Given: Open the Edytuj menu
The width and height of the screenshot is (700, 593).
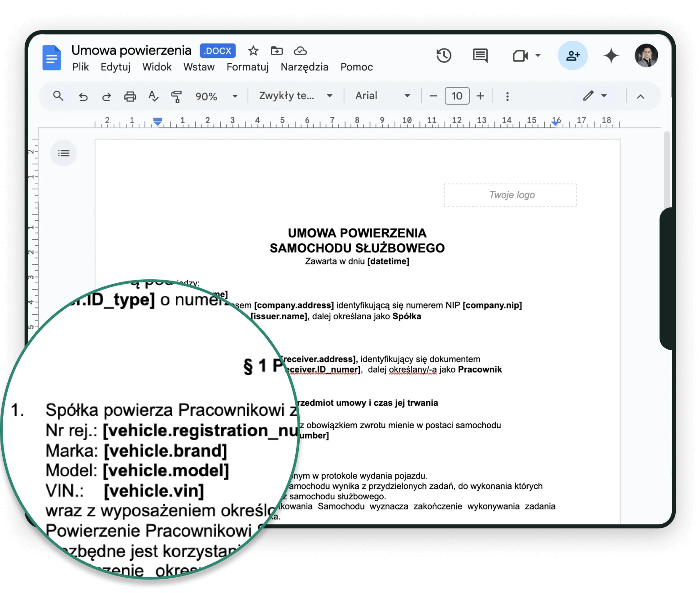Looking at the screenshot, I should 116,67.
